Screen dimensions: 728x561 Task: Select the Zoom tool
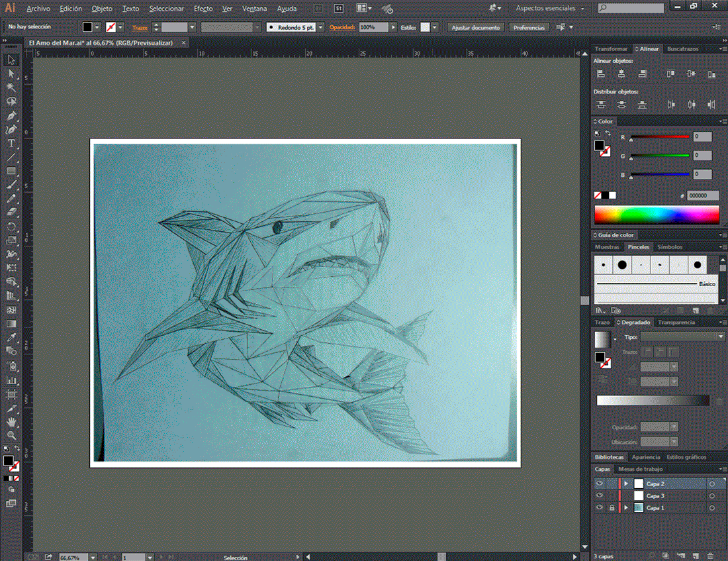point(11,436)
